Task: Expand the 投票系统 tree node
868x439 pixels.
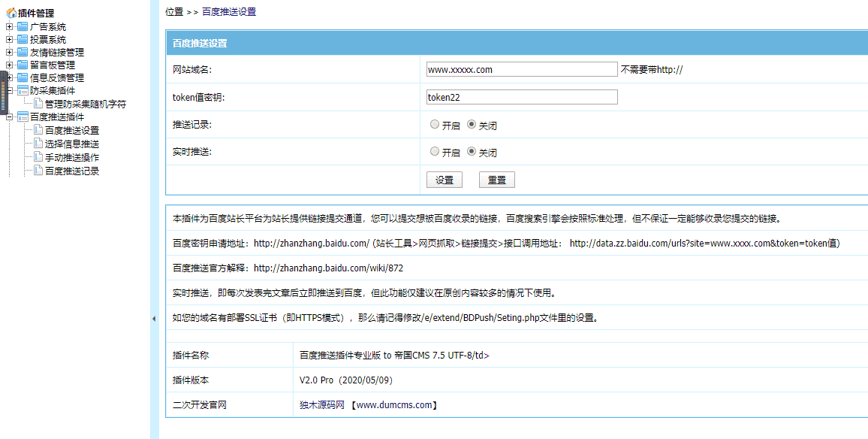Action: click(9, 39)
